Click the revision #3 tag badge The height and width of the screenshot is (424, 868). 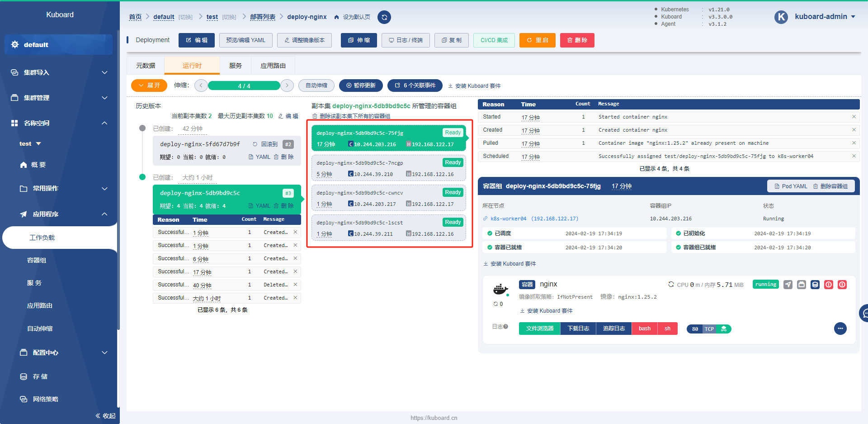click(x=288, y=193)
